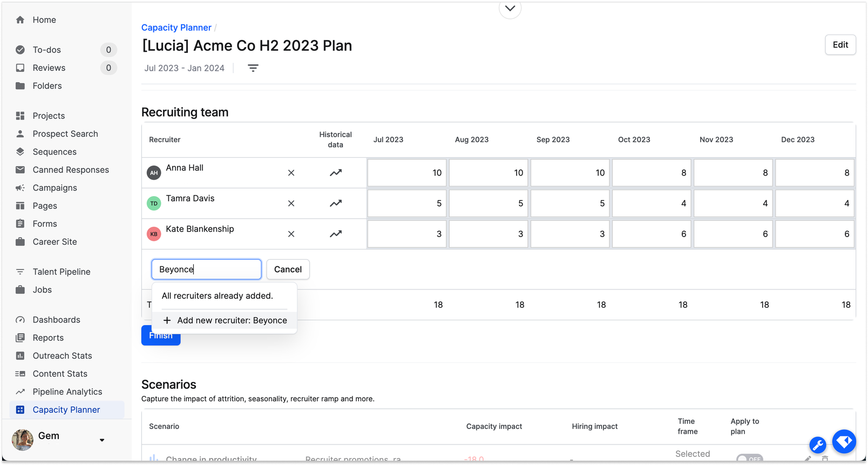Open Content Stats icon

[20, 374]
